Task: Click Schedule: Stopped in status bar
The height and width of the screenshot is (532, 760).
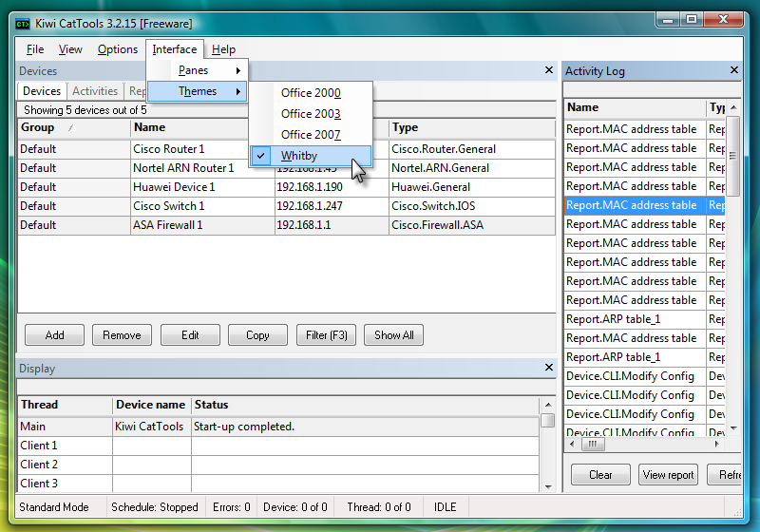Action: (x=155, y=507)
